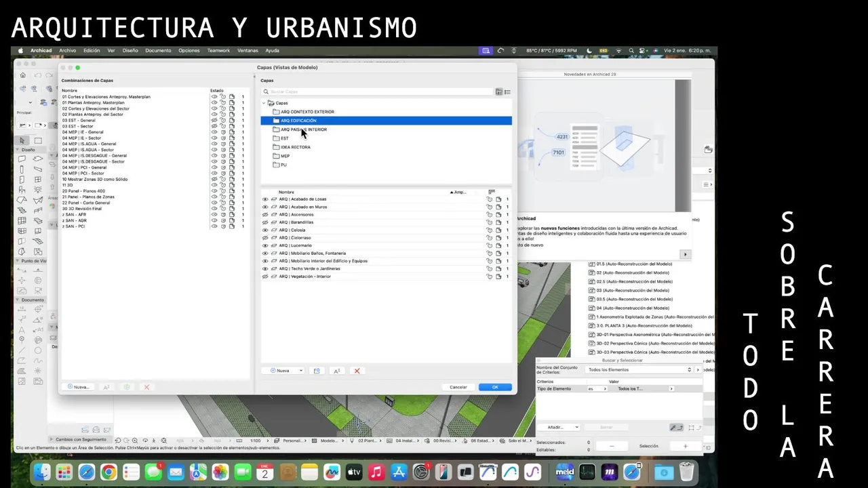This screenshot has width=868, height=488.
Task: Open the Edición menu
Action: [92, 50]
